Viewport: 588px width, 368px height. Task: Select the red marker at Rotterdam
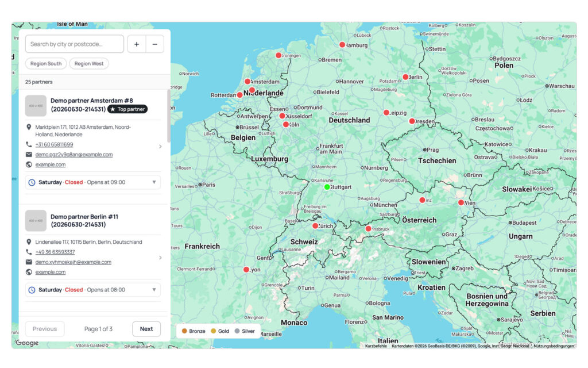pyautogui.click(x=239, y=95)
